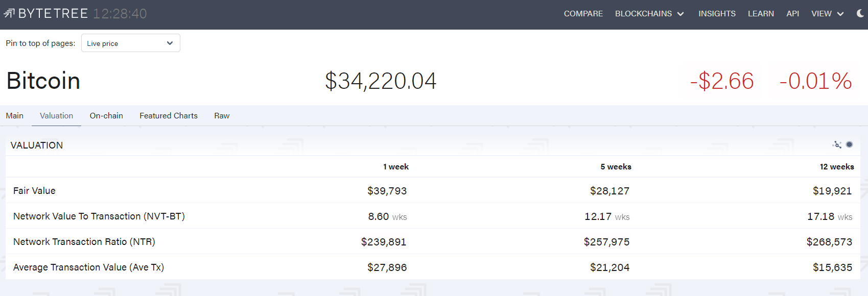Click the Bitcoin heading
Image resolution: width=868 pixels, height=296 pixels.
tap(43, 81)
